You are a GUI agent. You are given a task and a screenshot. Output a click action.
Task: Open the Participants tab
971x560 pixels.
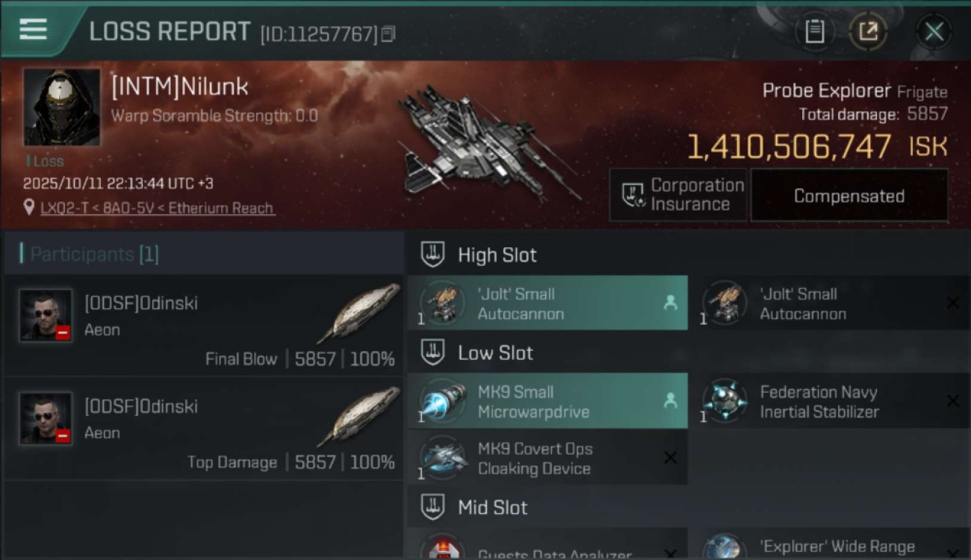tap(90, 254)
